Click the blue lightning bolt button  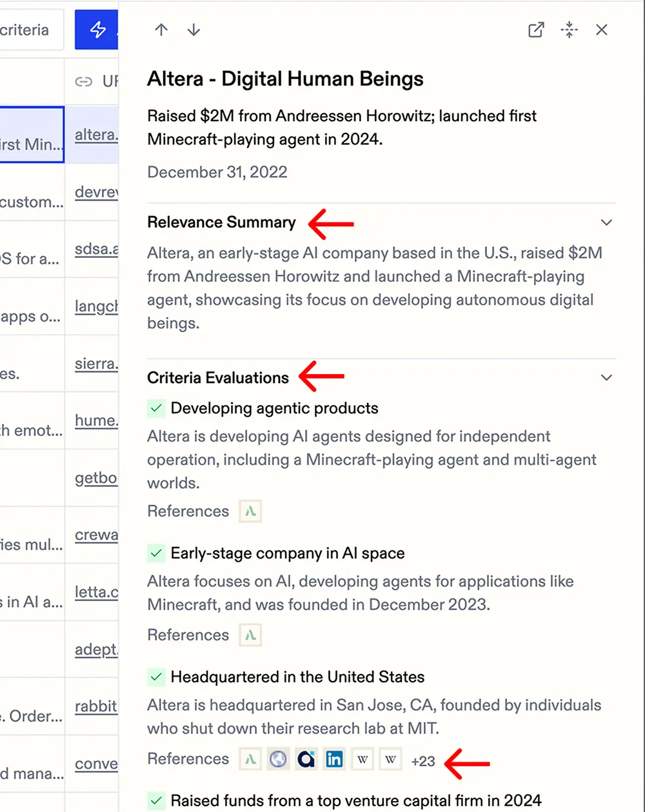(97, 30)
